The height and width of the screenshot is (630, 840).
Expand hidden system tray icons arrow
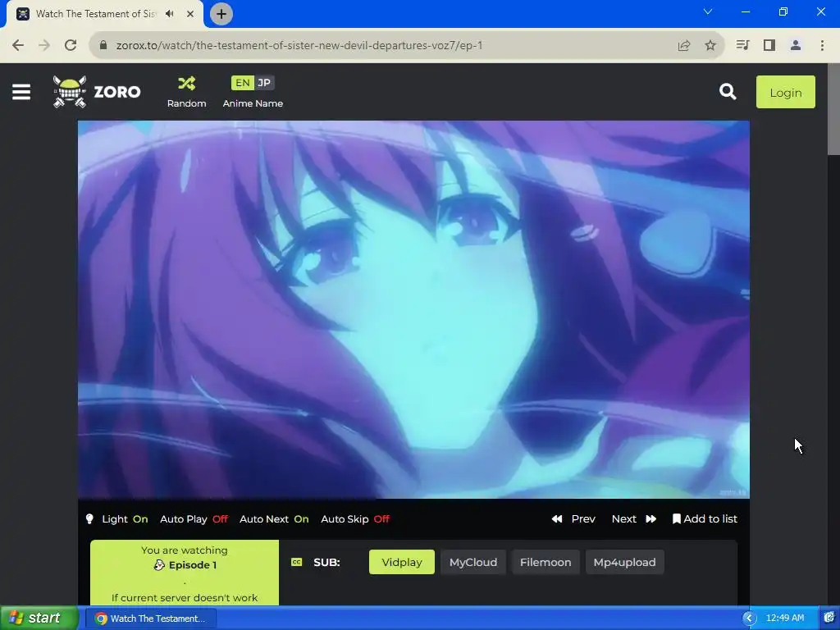[x=749, y=619]
